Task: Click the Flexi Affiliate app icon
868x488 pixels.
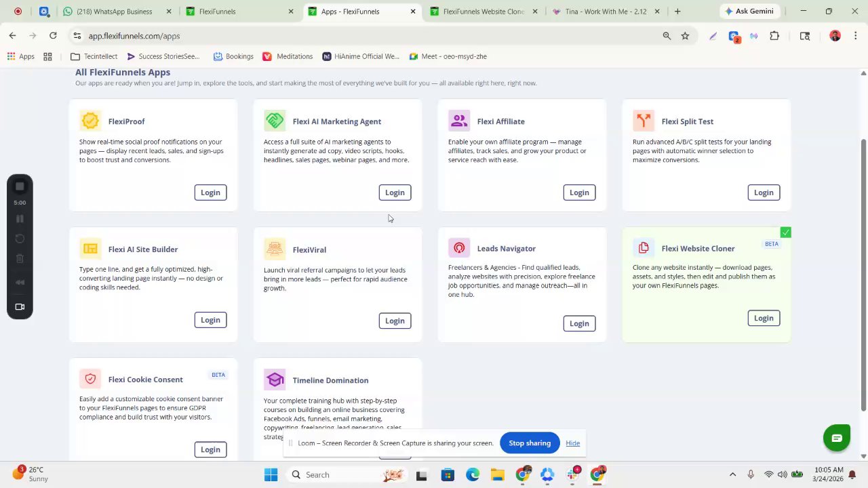Action: click(x=459, y=121)
